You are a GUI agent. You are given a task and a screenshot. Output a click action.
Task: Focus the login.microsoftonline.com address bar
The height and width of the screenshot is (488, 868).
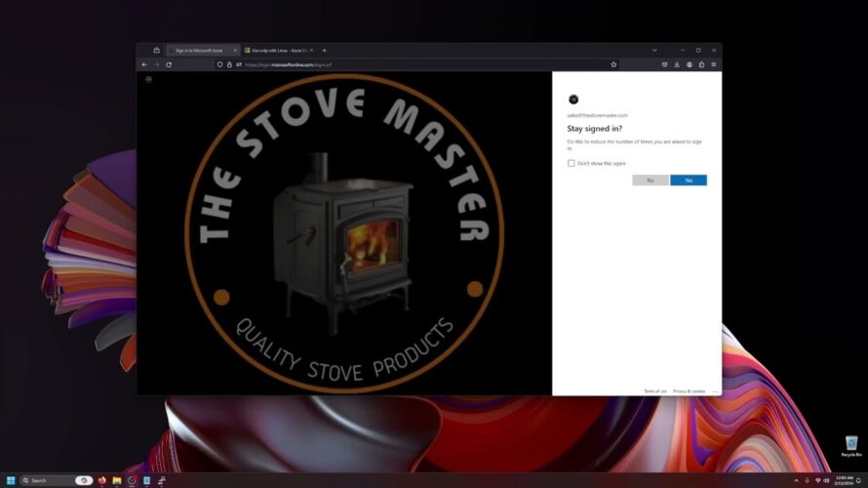415,64
